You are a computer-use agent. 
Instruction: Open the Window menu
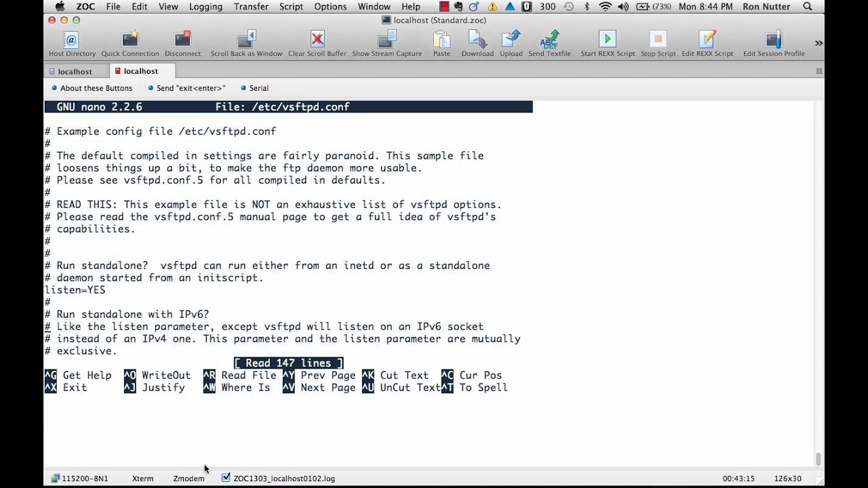tap(374, 7)
